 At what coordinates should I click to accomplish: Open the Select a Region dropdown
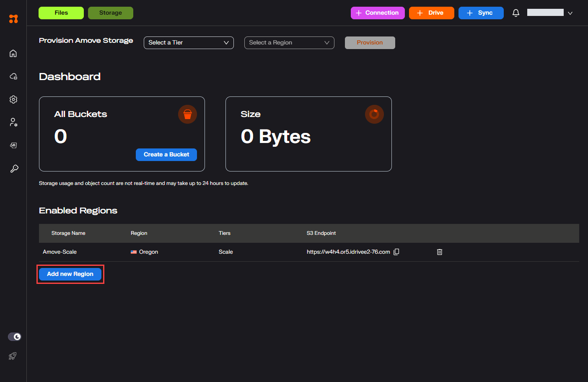289,43
